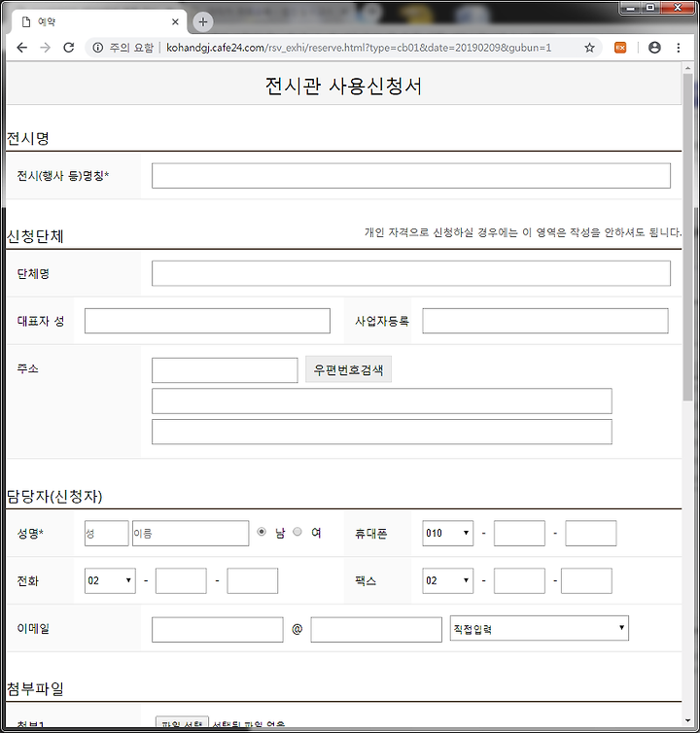
Task: Click the first address line field under 주소
Action: tap(382, 401)
